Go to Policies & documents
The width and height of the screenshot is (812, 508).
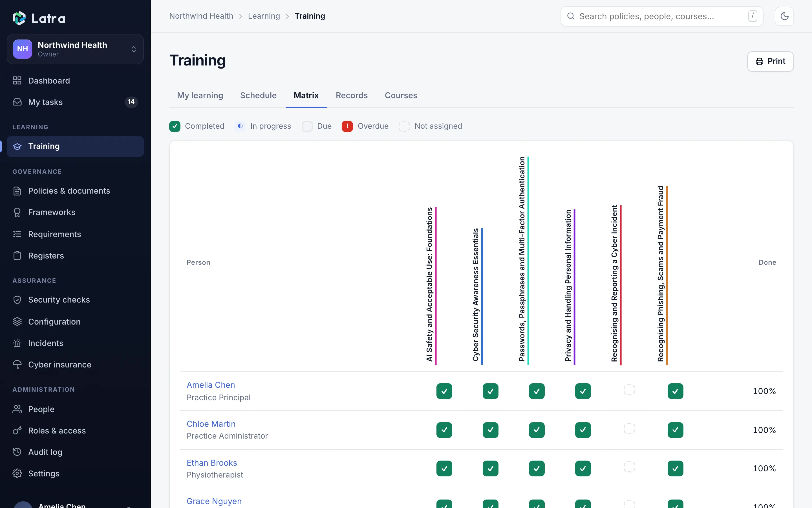point(75,191)
